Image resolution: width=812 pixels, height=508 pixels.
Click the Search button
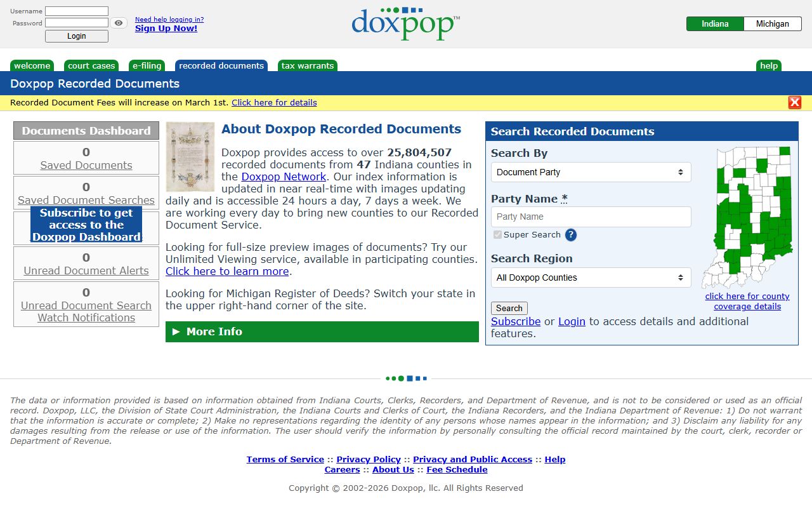509,308
